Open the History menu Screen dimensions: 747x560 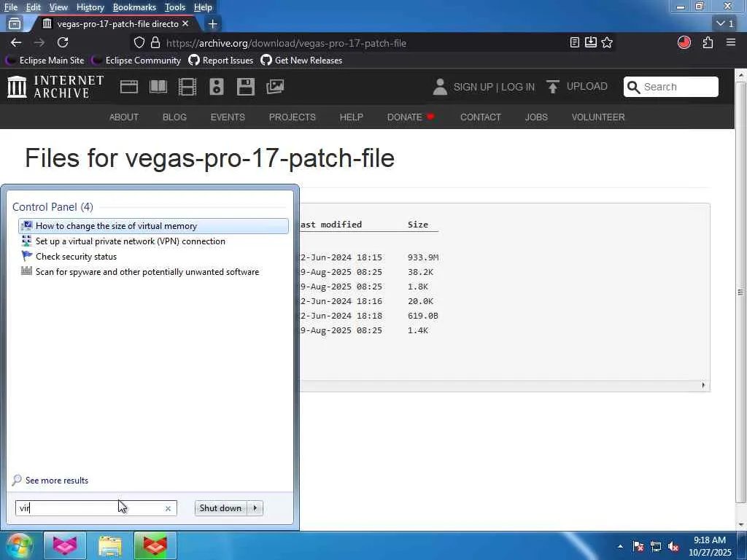pos(90,7)
